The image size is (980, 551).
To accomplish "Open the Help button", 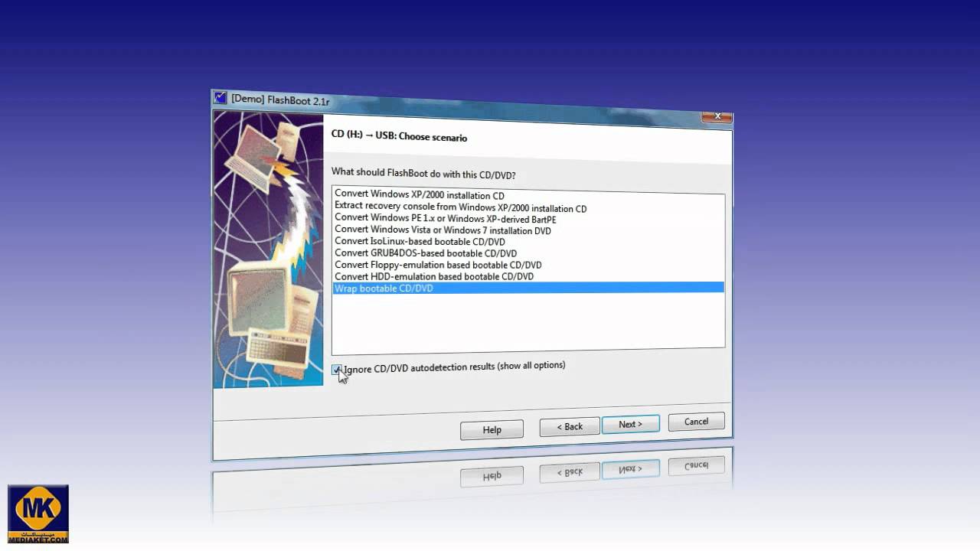I will click(x=492, y=429).
